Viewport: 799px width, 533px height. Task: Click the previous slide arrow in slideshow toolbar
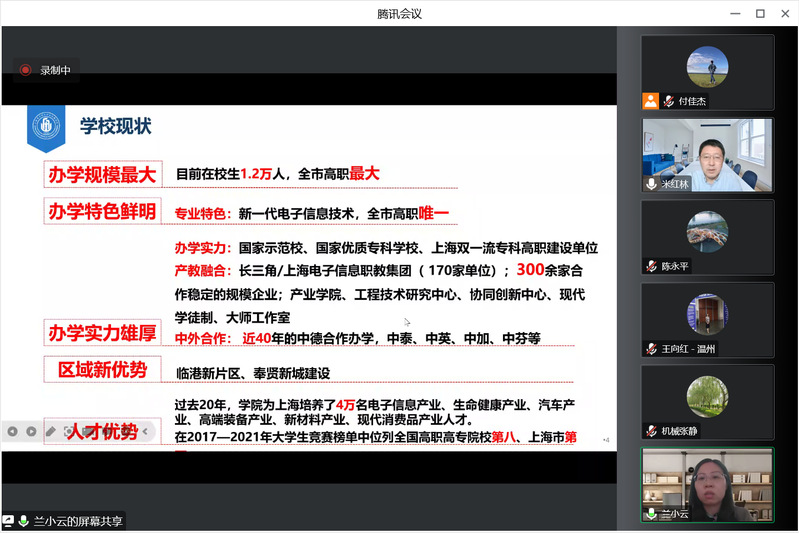13,431
